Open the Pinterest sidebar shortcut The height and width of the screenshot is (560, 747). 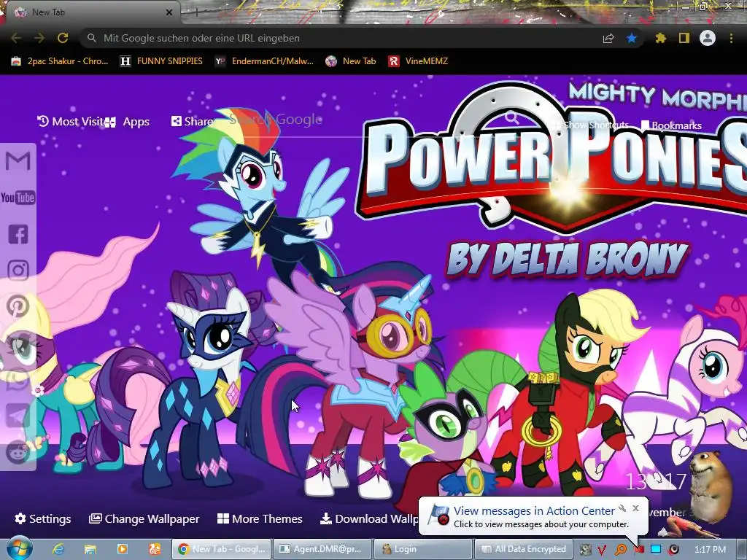coord(18,306)
